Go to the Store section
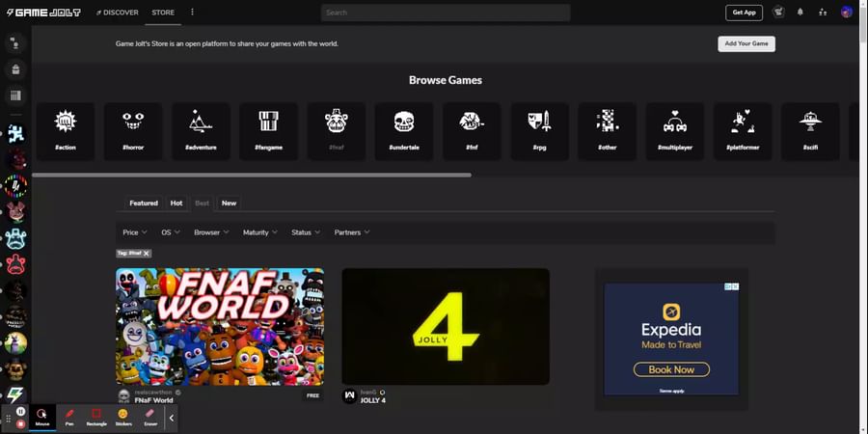The width and height of the screenshot is (868, 434). [x=163, y=13]
